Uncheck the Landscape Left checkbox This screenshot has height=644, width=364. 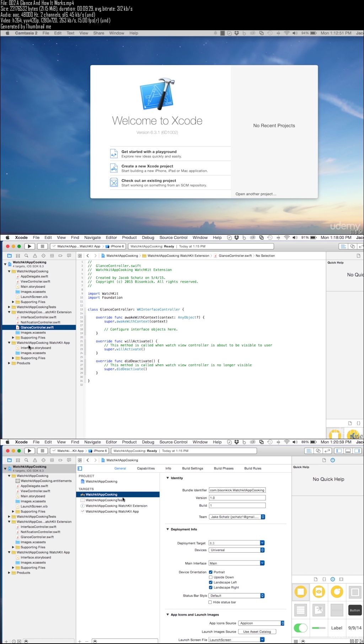point(211,582)
